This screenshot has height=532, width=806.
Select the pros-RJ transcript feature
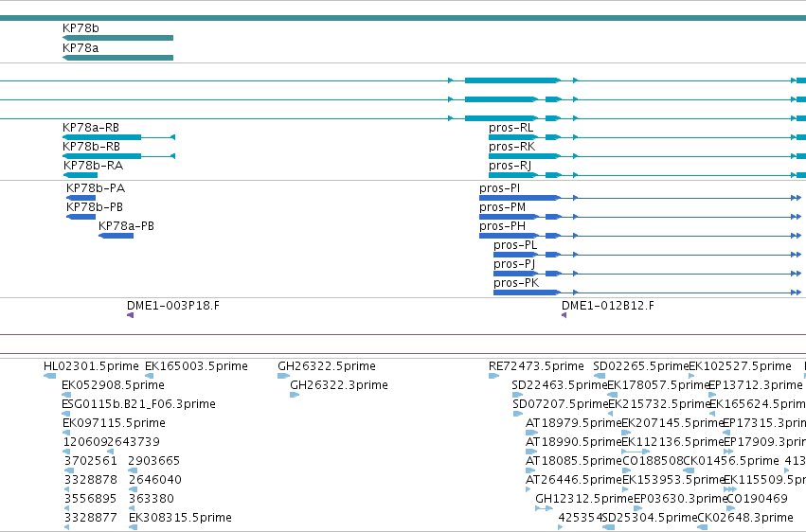pyautogui.click(x=647, y=175)
